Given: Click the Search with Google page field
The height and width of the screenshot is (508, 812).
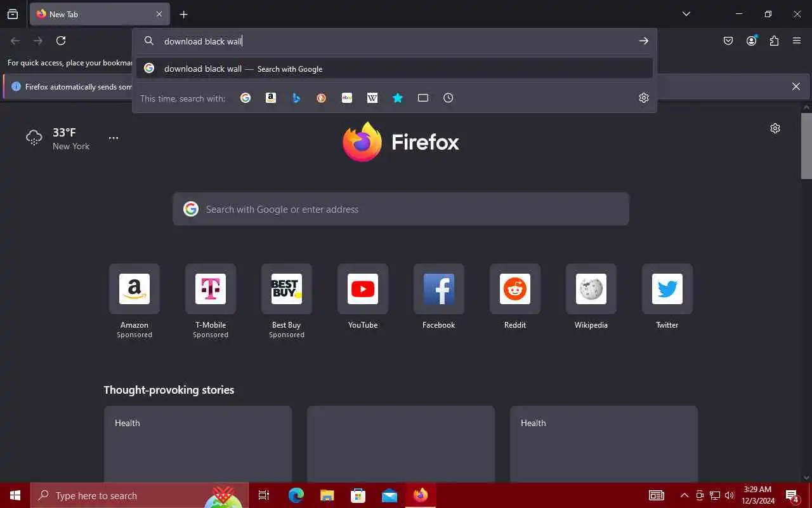Looking at the screenshot, I should pos(401,209).
